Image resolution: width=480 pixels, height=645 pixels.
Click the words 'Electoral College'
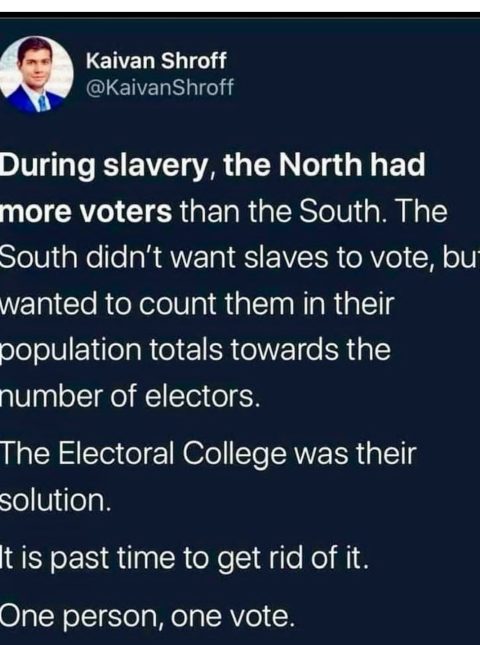pyautogui.click(x=172, y=454)
